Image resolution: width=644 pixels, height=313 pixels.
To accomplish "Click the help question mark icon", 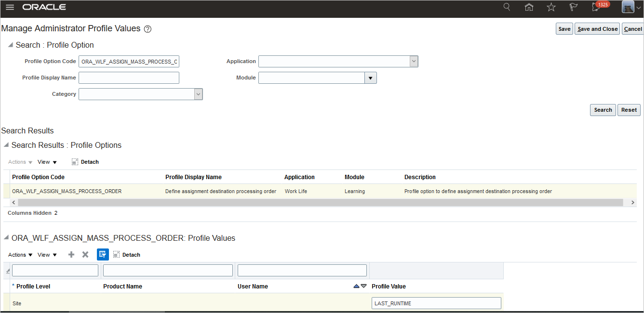I will [x=148, y=29].
